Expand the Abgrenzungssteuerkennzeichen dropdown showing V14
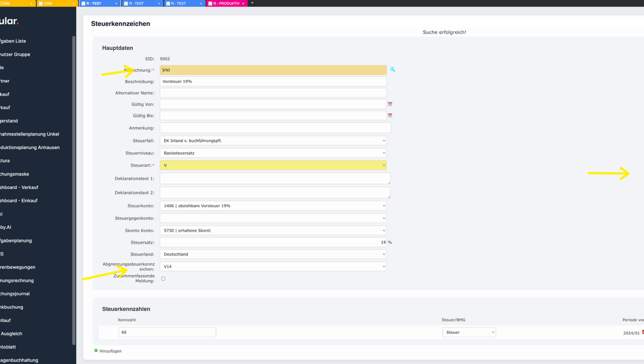This screenshot has height=364, width=644. coord(273,267)
